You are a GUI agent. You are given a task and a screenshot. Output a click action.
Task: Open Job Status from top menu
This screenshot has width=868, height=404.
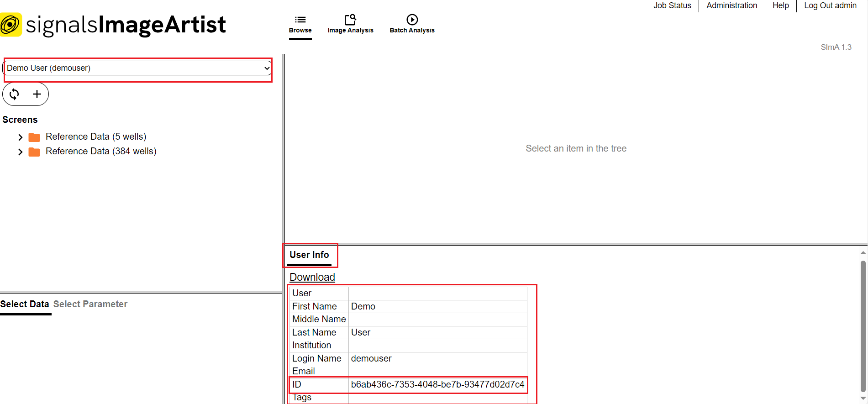click(672, 5)
